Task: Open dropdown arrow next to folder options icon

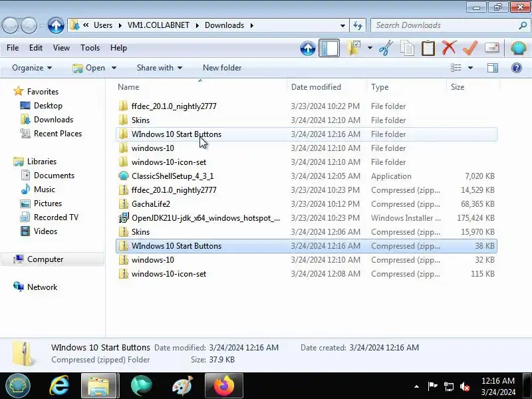Action: click(370, 48)
